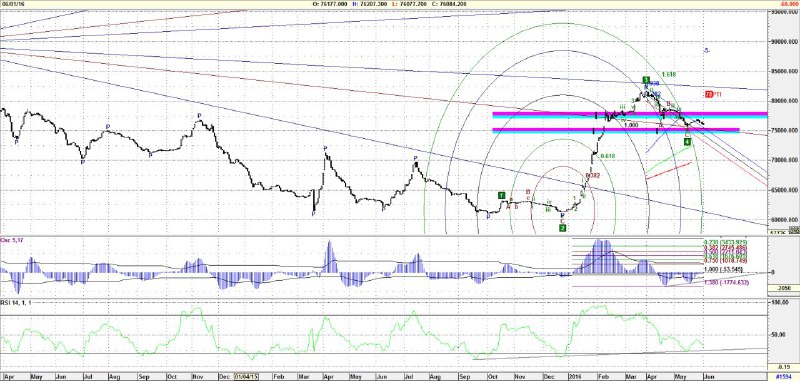
Task: Click the Open price value in the header
Action: pos(335,4)
